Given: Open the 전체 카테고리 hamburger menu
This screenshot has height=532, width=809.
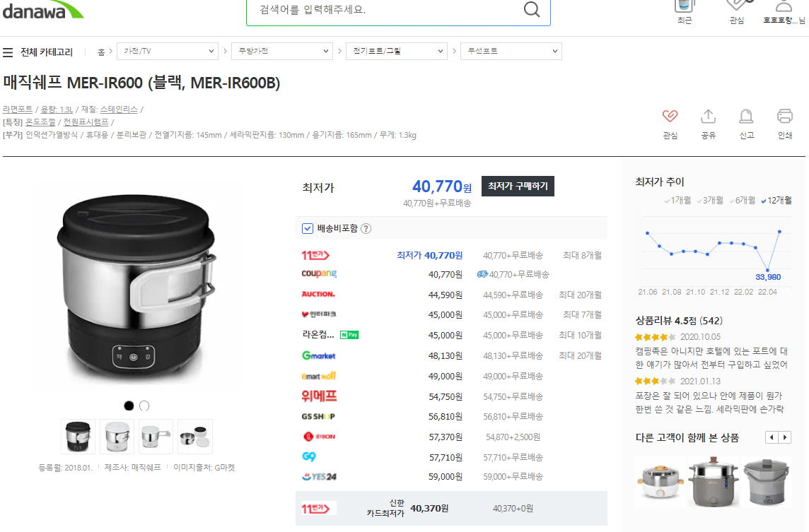Looking at the screenshot, I should point(8,52).
